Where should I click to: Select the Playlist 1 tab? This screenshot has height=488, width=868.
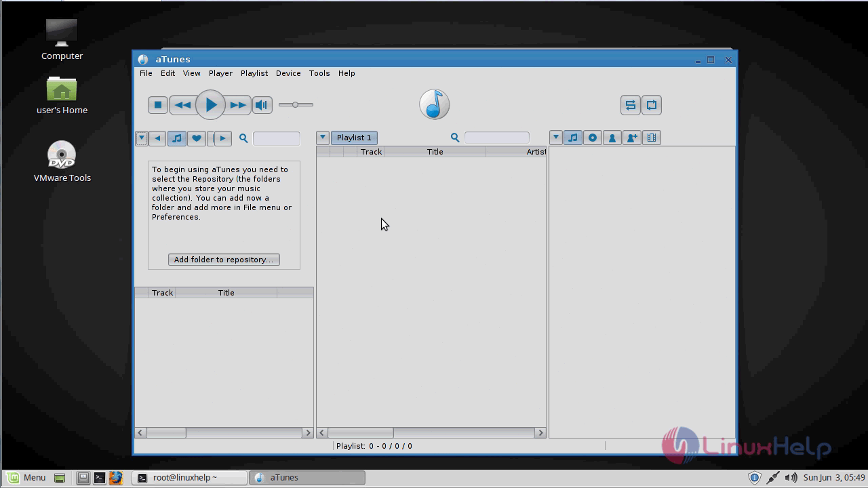pyautogui.click(x=354, y=138)
